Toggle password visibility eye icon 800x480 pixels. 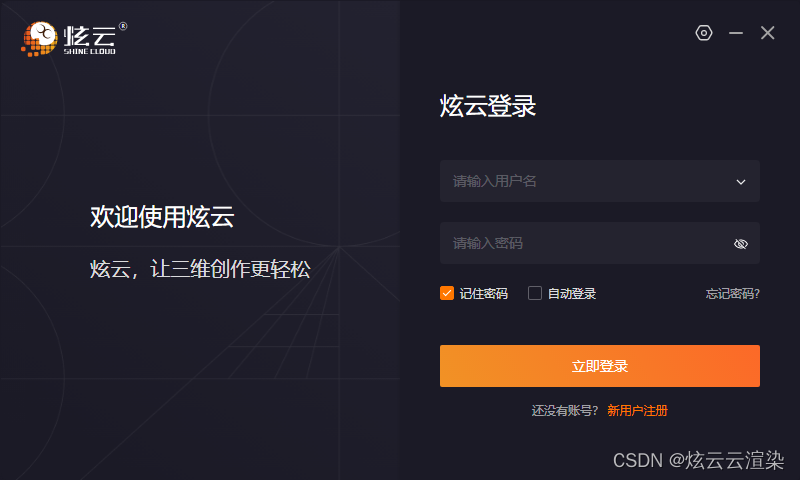(741, 244)
